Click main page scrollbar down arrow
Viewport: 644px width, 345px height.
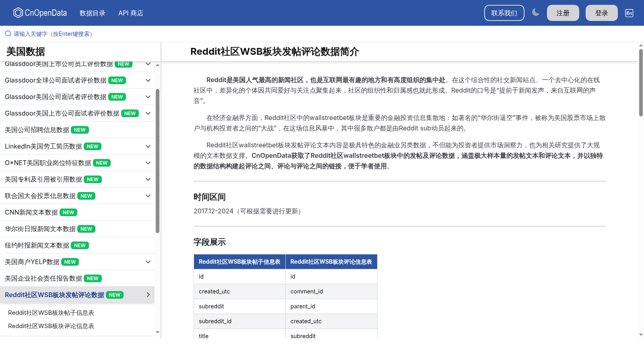pos(641,335)
